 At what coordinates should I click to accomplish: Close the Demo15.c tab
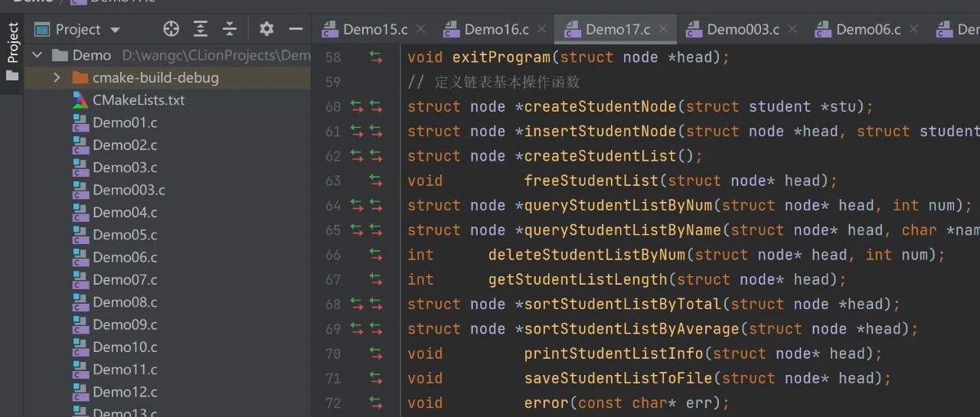click(x=420, y=30)
